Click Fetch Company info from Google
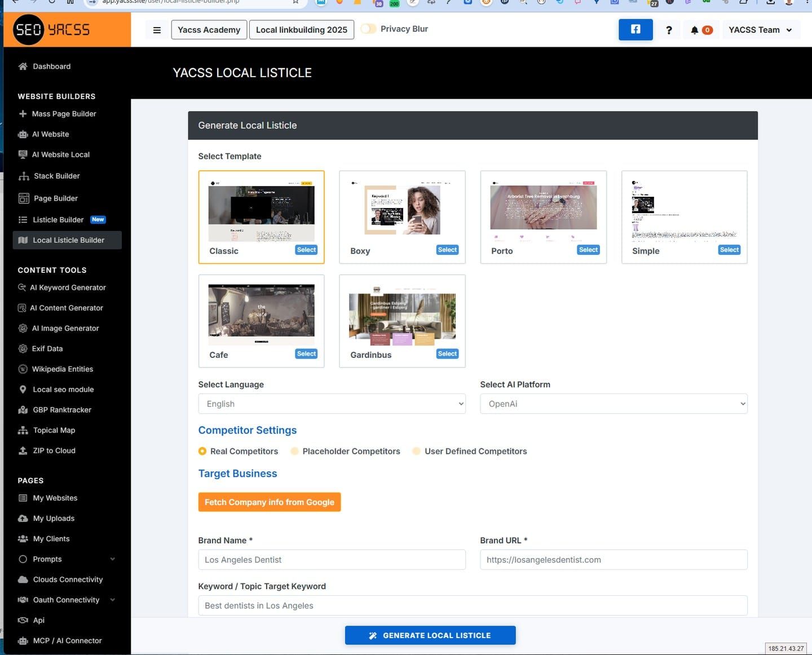812x655 pixels. pyautogui.click(x=270, y=502)
